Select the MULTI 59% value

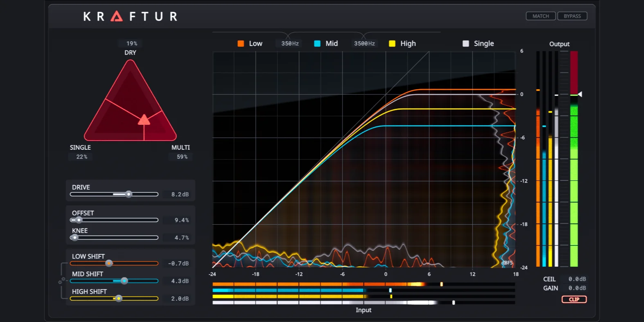click(x=182, y=157)
